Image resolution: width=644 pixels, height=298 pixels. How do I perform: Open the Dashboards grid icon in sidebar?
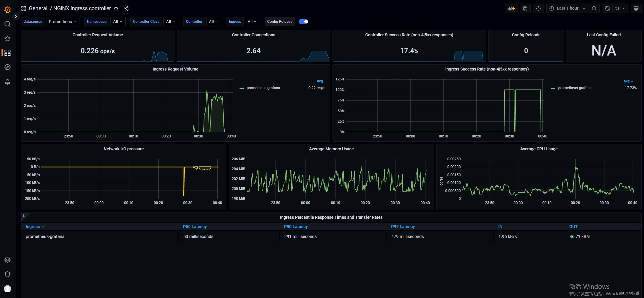[7, 53]
